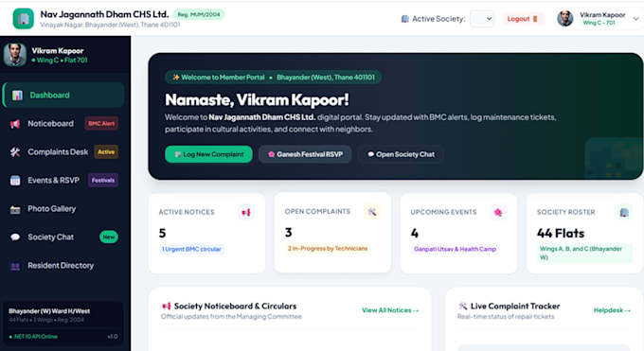Click 'Bhayander (W) Ward H/West' footer text
The height and width of the screenshot is (351, 644).
tap(49, 311)
